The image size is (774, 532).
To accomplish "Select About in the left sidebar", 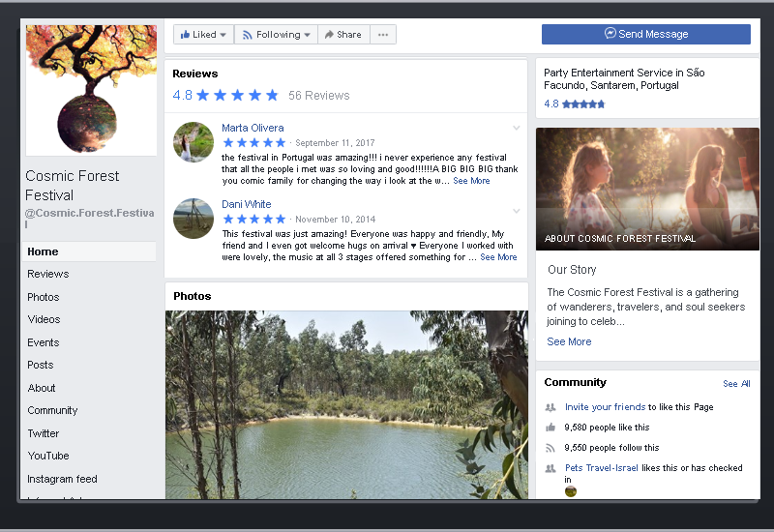I will click(42, 388).
